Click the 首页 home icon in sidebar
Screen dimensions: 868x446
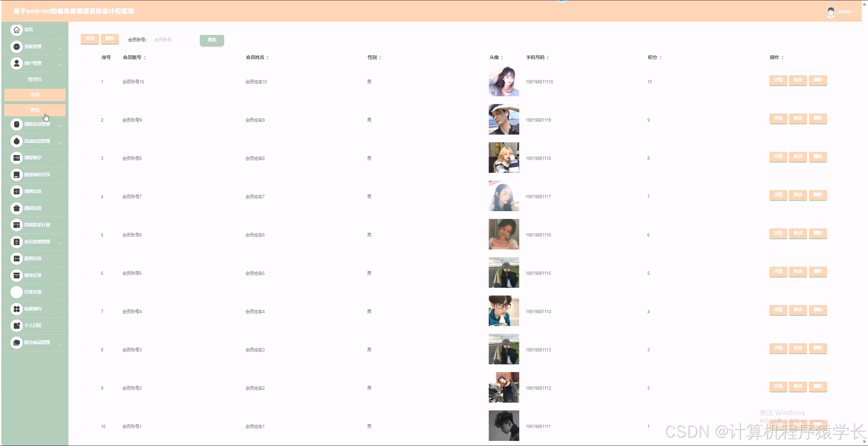[x=16, y=30]
